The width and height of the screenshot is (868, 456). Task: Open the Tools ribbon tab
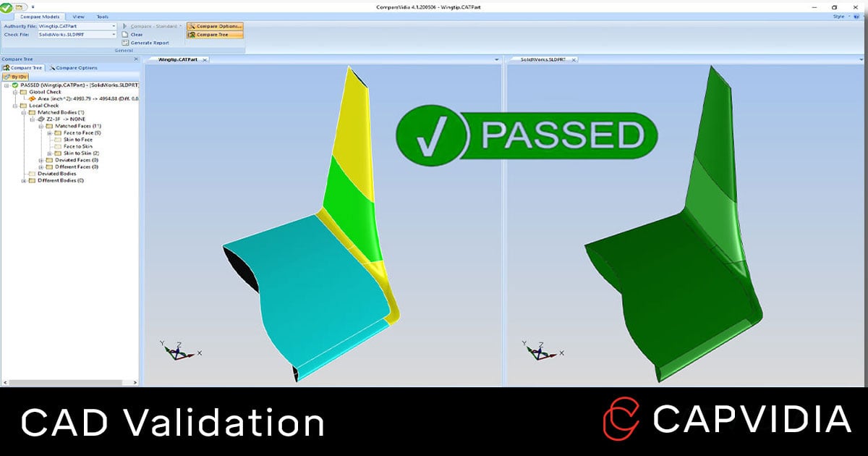(x=101, y=17)
